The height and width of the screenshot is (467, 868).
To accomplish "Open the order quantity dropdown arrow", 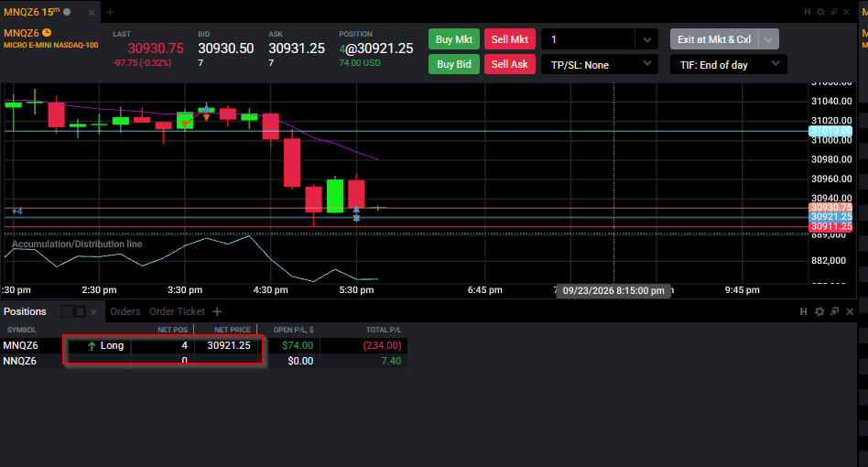I will (646, 40).
